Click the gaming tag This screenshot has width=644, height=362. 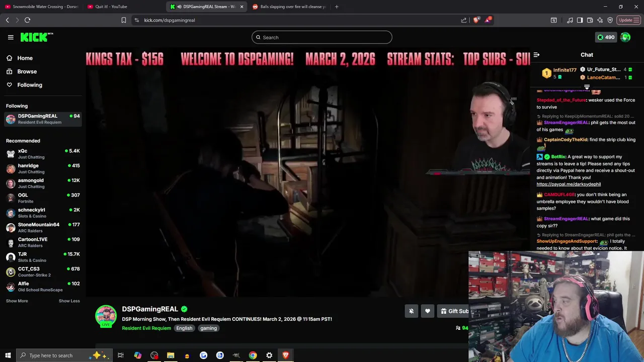[x=208, y=328]
